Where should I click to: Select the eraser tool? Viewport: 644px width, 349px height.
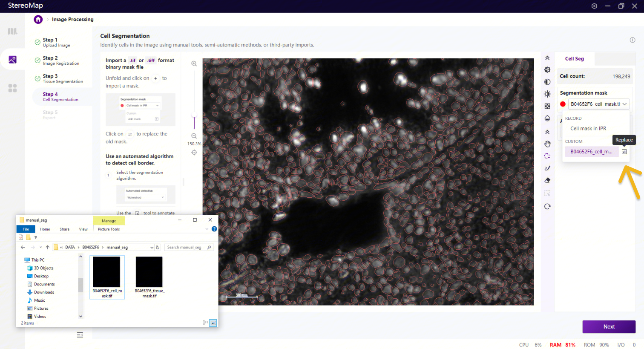tap(547, 180)
